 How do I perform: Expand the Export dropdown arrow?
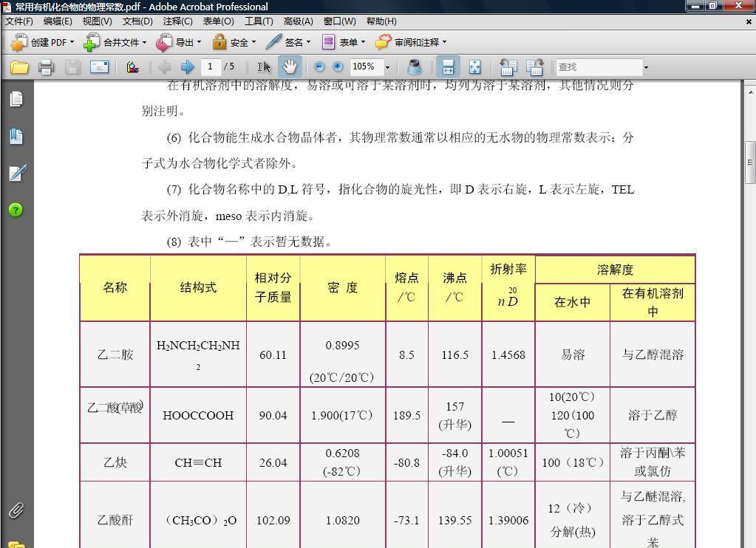tap(199, 42)
